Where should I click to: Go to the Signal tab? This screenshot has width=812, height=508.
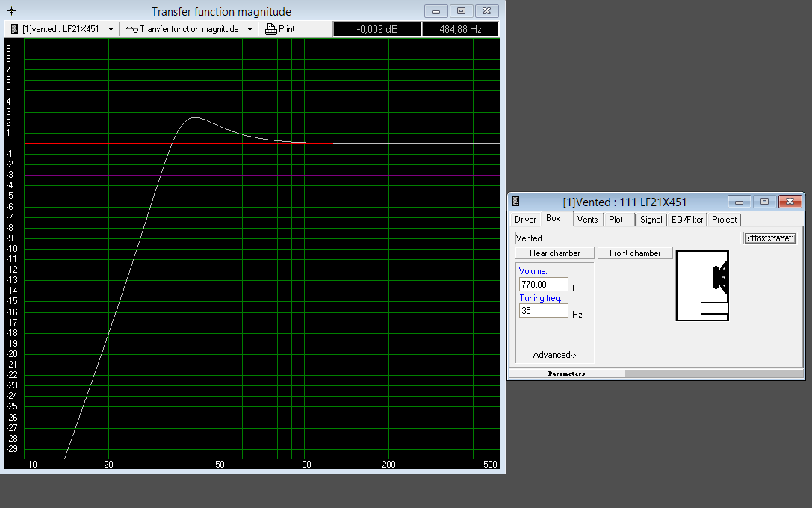(651, 220)
